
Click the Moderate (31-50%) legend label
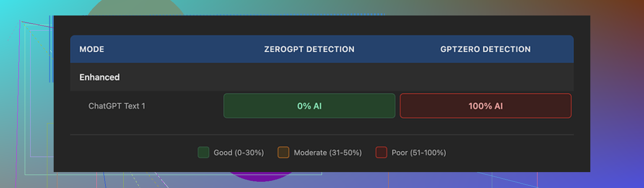pyautogui.click(x=327, y=153)
